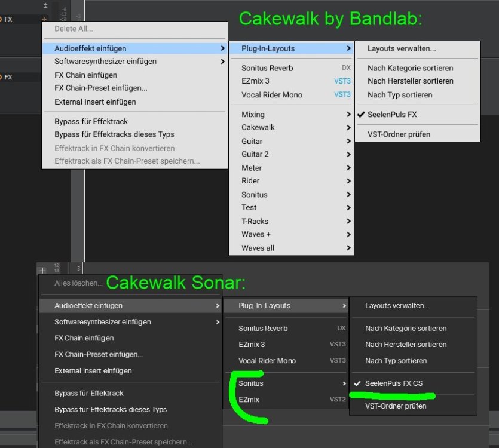The height and width of the screenshot is (448, 499).
Task: Expand the Cakewalk plug-in folder
Action: (x=291, y=128)
